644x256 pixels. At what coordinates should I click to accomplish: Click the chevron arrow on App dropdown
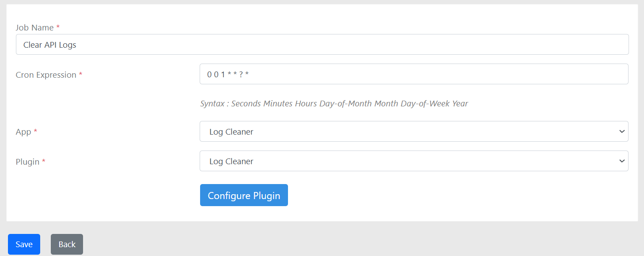[622, 132]
